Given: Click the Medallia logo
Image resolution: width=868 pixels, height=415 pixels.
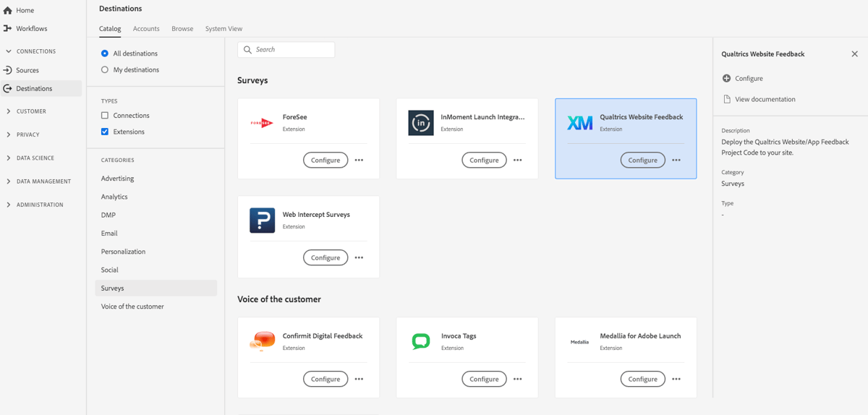Looking at the screenshot, I should (579, 342).
